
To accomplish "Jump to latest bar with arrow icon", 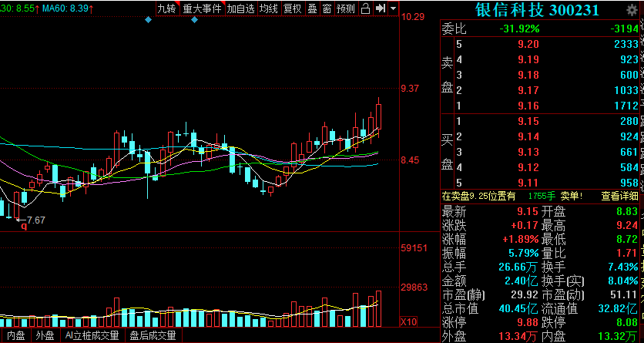I will click(381, 8).
